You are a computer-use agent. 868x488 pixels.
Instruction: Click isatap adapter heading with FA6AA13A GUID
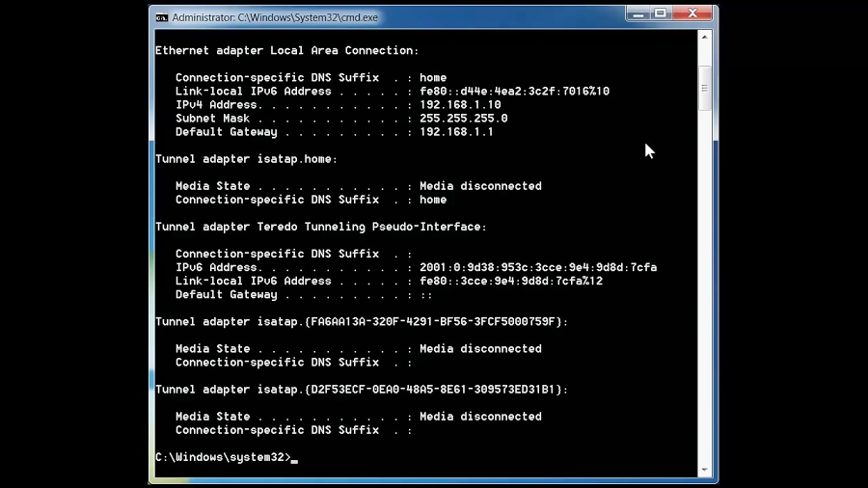coord(362,321)
